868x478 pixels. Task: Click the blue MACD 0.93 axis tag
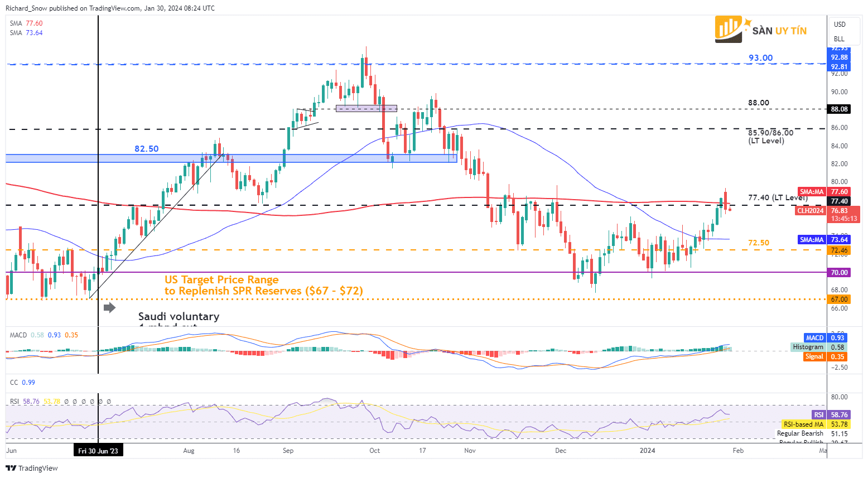(826, 338)
